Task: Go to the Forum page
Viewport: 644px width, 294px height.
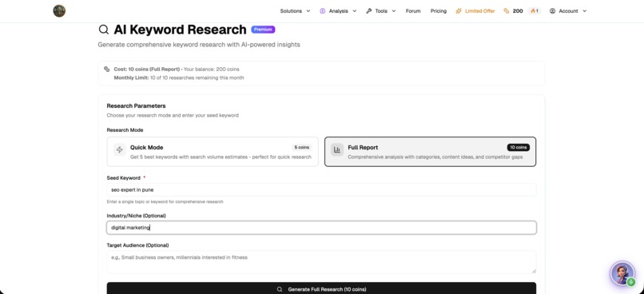Action: 413,11
